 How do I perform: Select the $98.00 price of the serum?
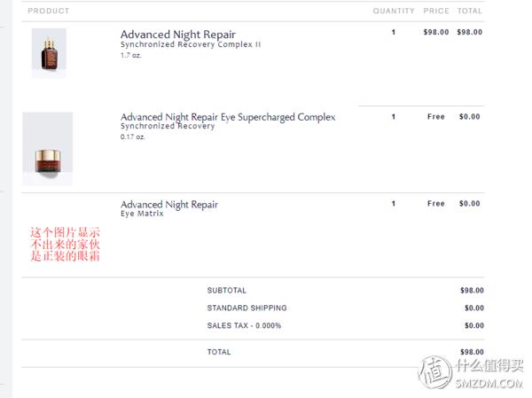(x=436, y=32)
